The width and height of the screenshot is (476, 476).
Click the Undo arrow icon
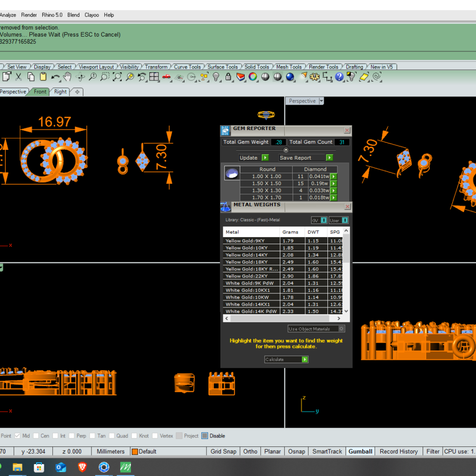pyautogui.click(x=55, y=77)
